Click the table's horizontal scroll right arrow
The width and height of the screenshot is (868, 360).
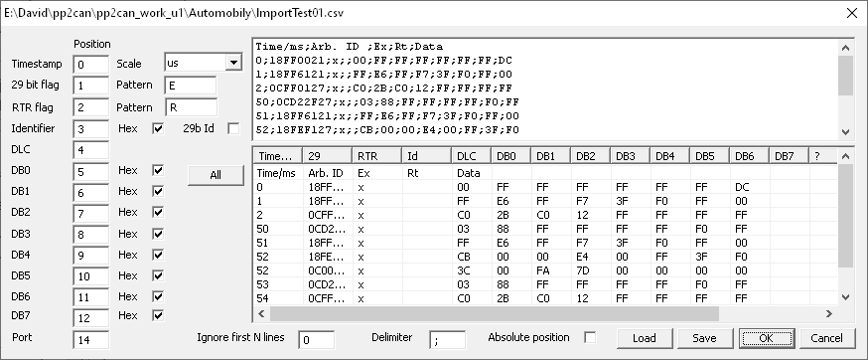coord(828,314)
